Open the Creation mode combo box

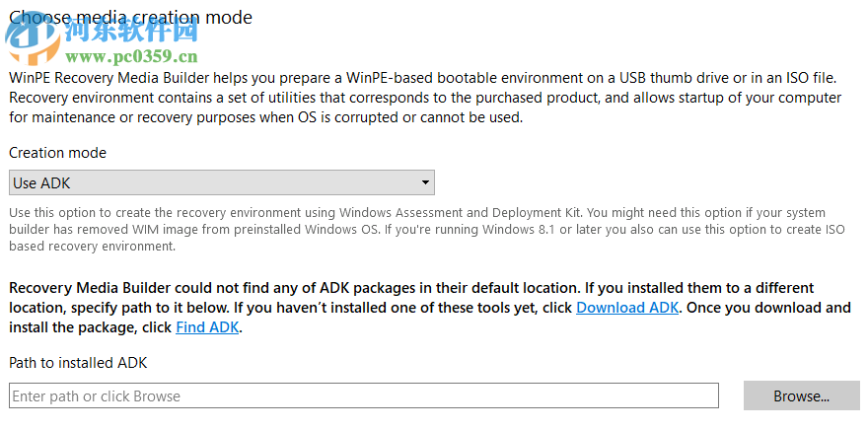tap(221, 182)
